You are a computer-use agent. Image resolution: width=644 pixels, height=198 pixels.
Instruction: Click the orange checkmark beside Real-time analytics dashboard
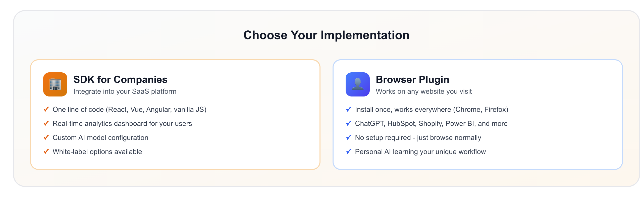point(46,123)
